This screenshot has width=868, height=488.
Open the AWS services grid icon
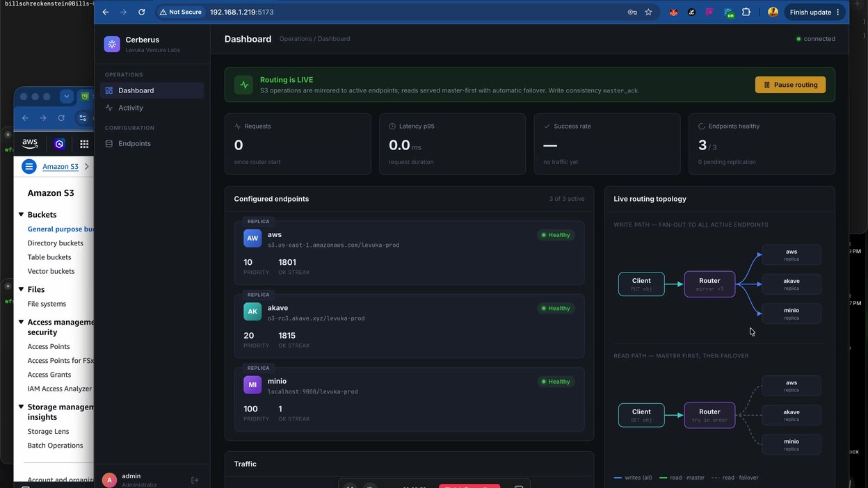pos(84,144)
